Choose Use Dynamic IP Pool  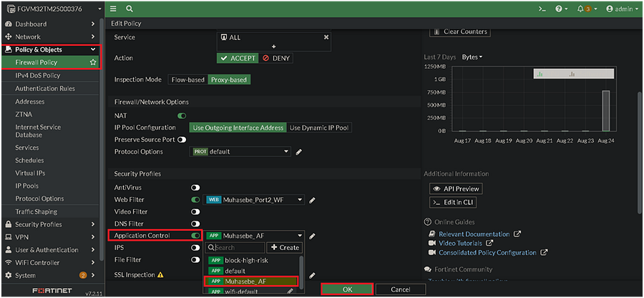319,128
